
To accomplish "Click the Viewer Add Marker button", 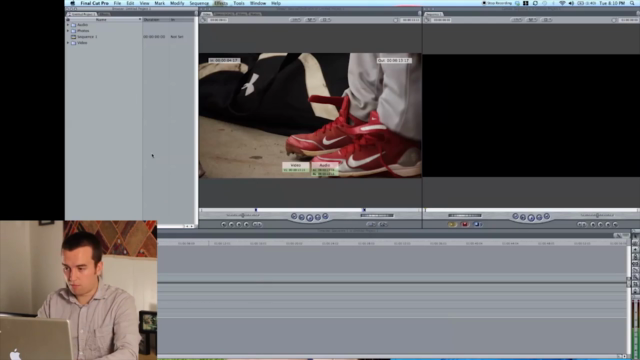I will (x=246, y=224).
